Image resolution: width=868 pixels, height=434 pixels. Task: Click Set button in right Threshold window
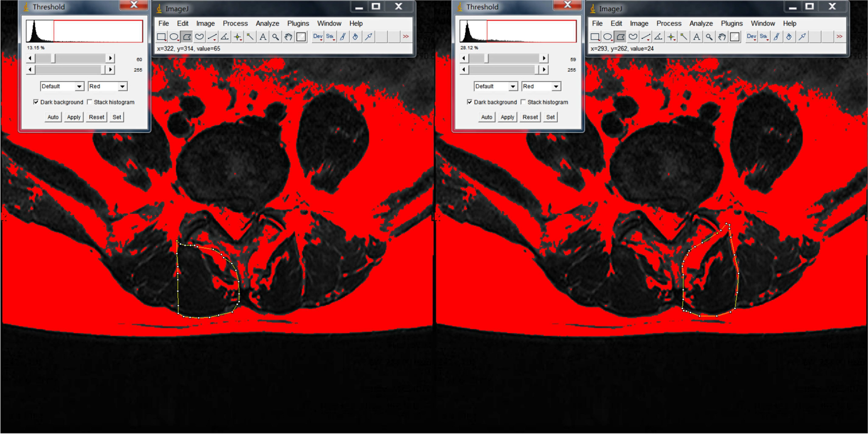551,117
